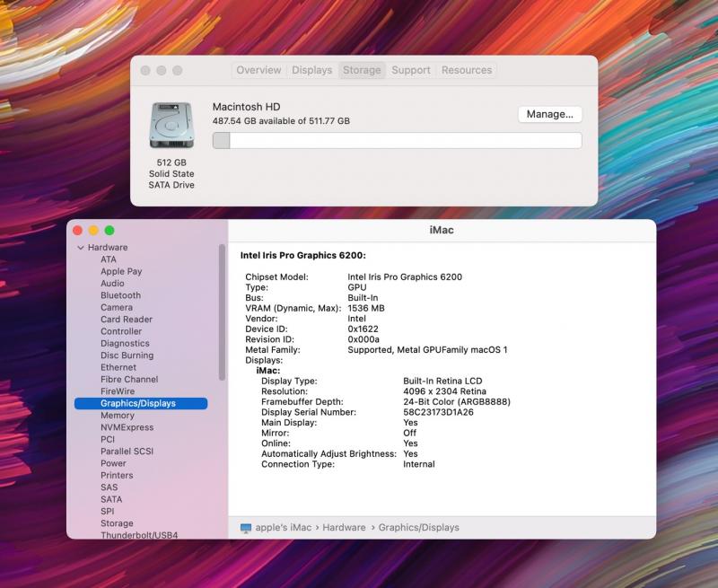Switch to the Overview tab
The image size is (718, 588).
258,70
